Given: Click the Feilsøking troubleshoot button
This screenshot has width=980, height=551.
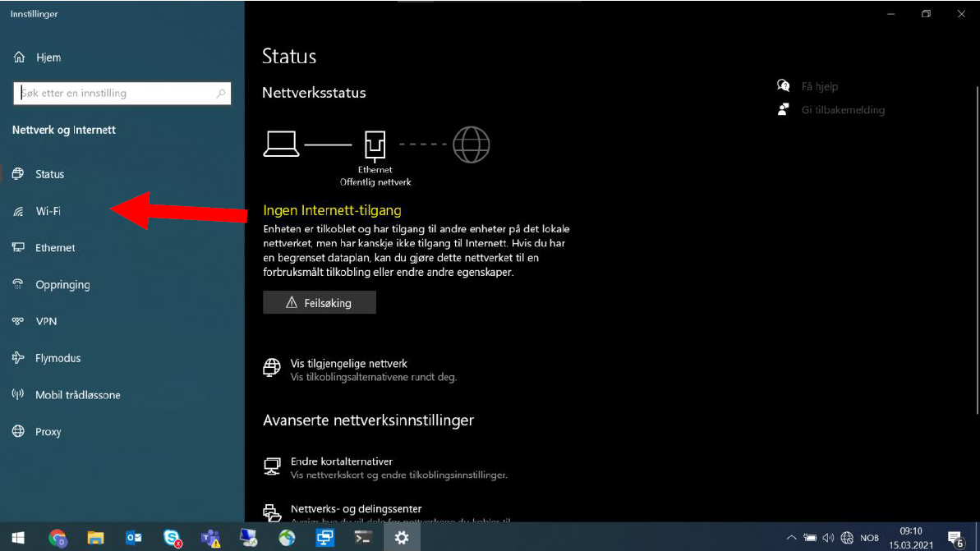Looking at the screenshot, I should point(320,302).
